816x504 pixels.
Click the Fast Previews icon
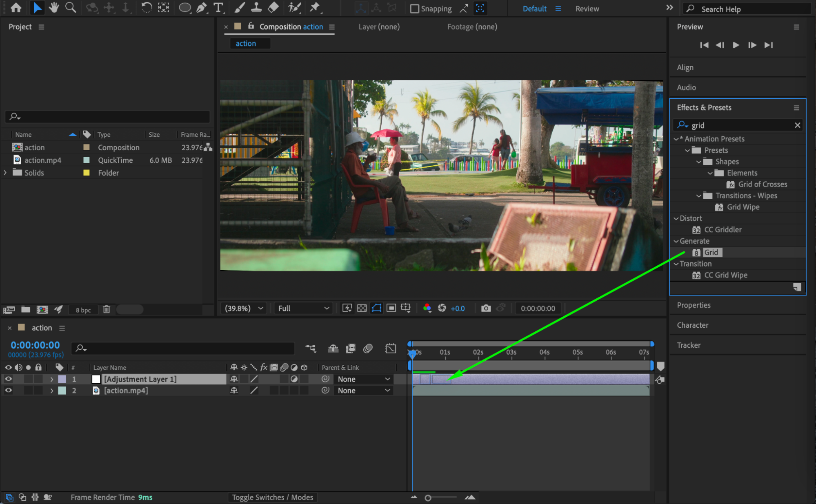tap(347, 308)
